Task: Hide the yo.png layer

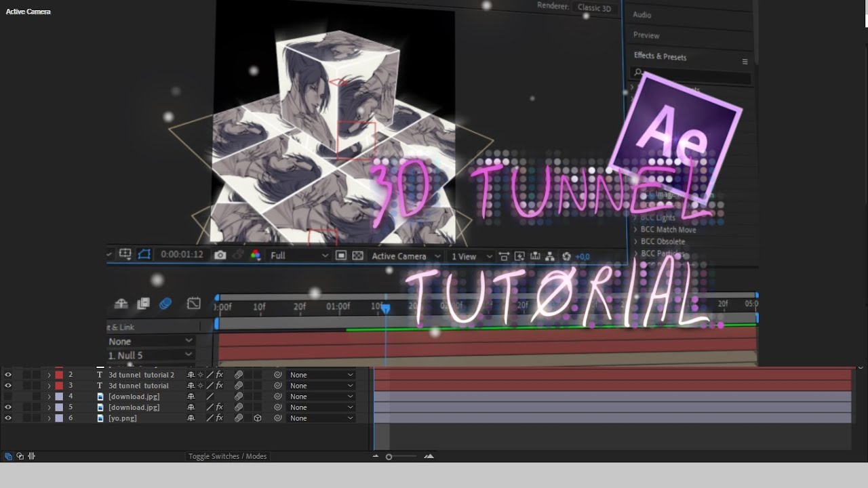Action: pyautogui.click(x=8, y=418)
